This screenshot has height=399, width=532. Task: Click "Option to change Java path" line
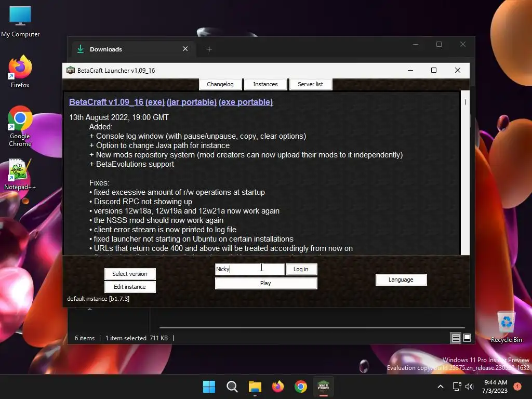159,145
